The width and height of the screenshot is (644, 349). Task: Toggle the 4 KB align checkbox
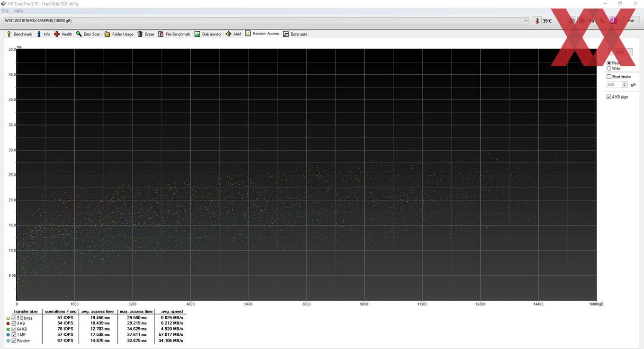(x=609, y=97)
